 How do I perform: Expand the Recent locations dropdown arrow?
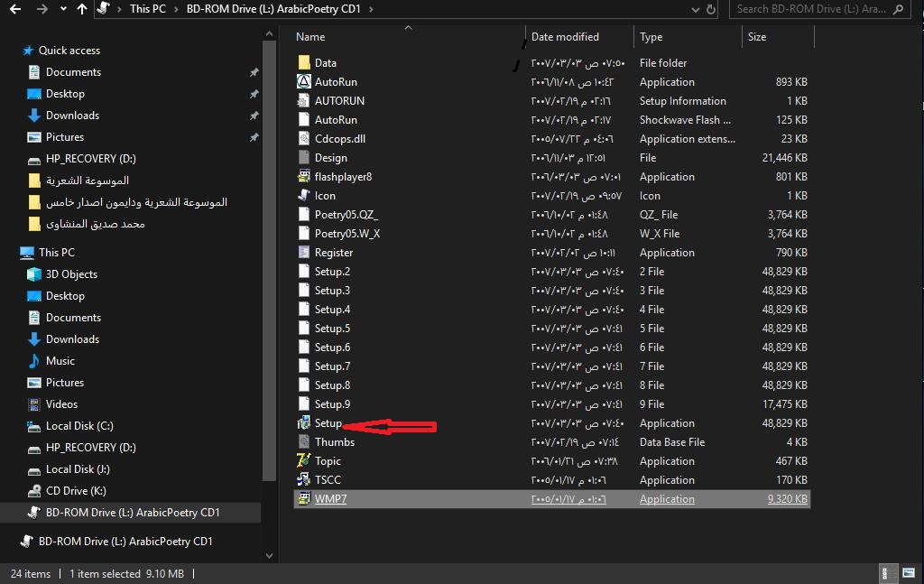tap(62, 9)
